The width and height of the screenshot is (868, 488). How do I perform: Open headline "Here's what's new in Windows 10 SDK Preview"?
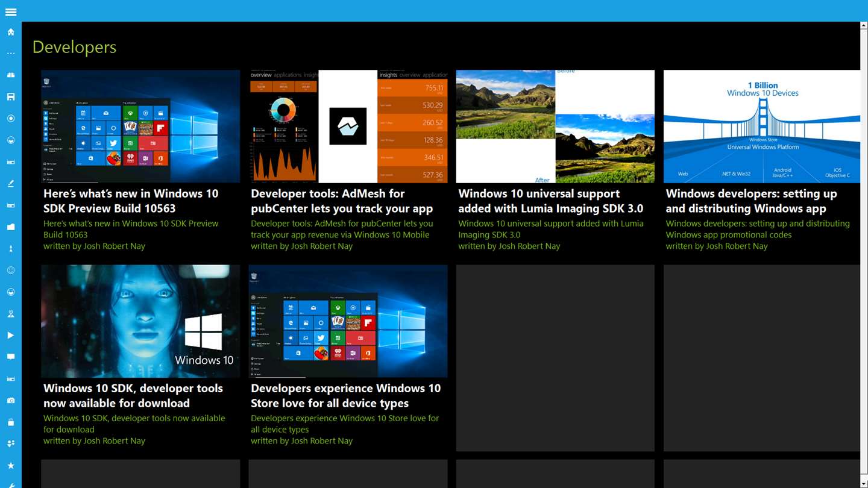click(131, 201)
